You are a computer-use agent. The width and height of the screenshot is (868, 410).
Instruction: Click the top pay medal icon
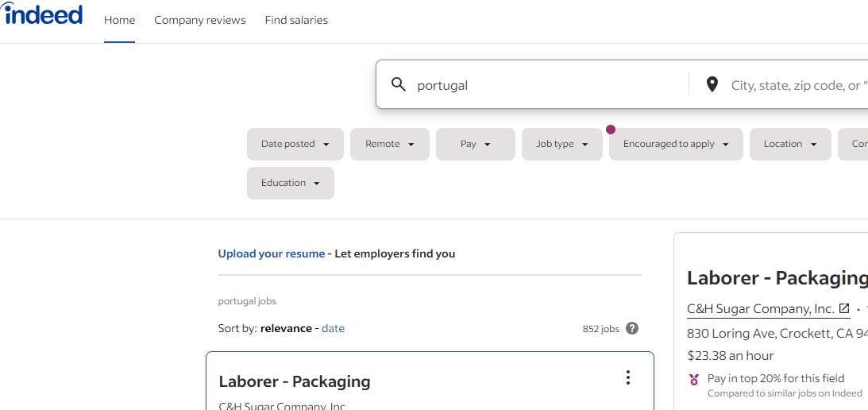[694, 380]
